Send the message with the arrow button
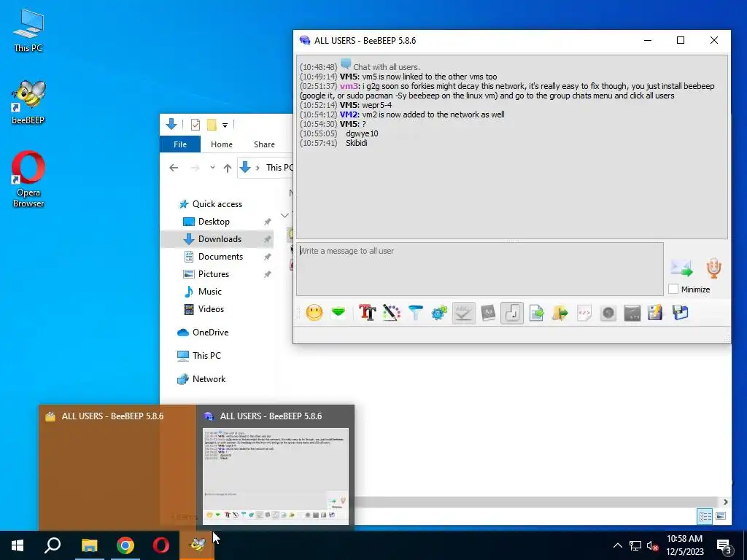 tap(682, 268)
